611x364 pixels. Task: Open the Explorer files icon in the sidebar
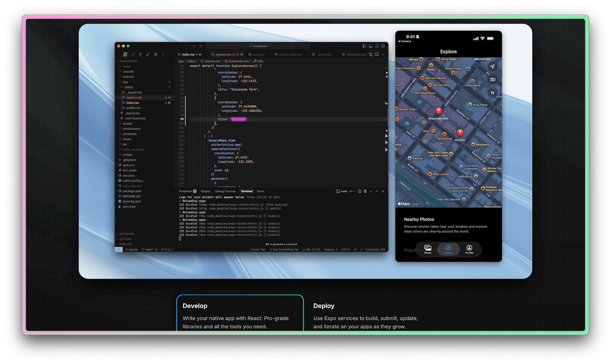(x=125, y=55)
